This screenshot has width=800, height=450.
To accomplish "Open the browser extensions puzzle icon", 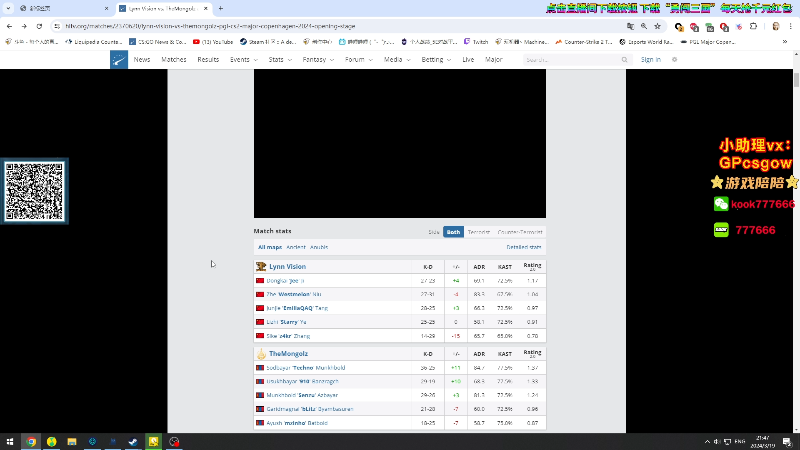I will click(x=754, y=27).
